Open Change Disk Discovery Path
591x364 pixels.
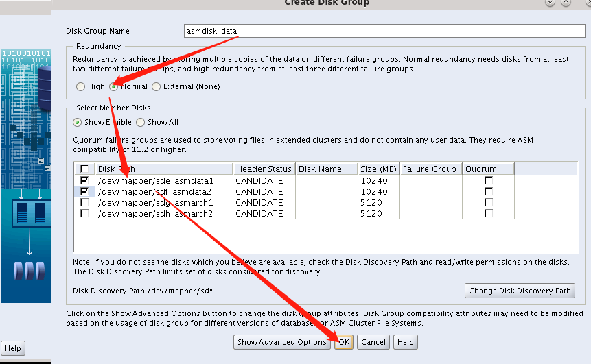pyautogui.click(x=520, y=291)
